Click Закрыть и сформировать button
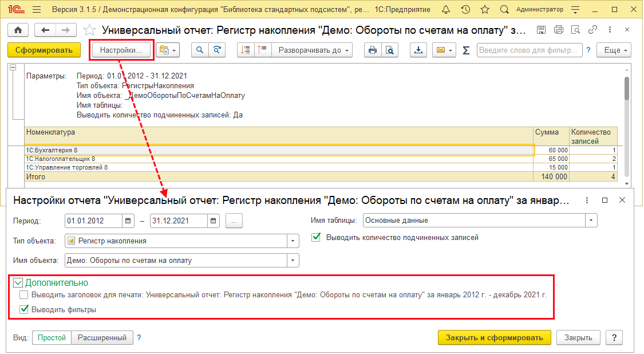644x354 pixels. pyautogui.click(x=495, y=337)
